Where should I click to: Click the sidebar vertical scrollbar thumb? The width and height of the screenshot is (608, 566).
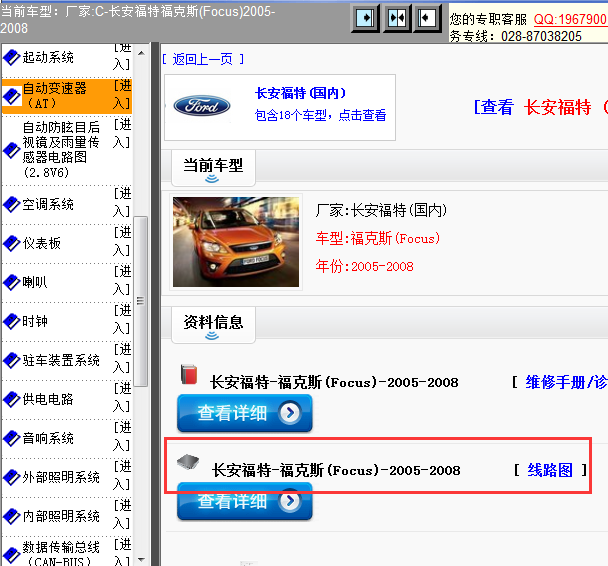point(140,301)
